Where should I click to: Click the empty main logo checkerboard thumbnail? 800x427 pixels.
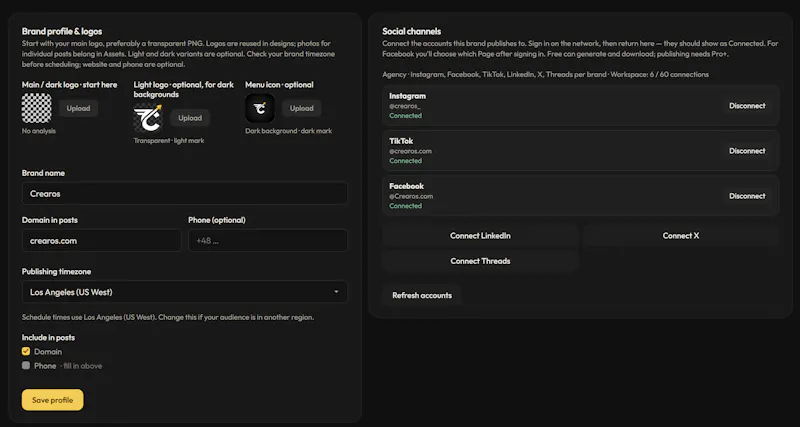pyautogui.click(x=37, y=108)
